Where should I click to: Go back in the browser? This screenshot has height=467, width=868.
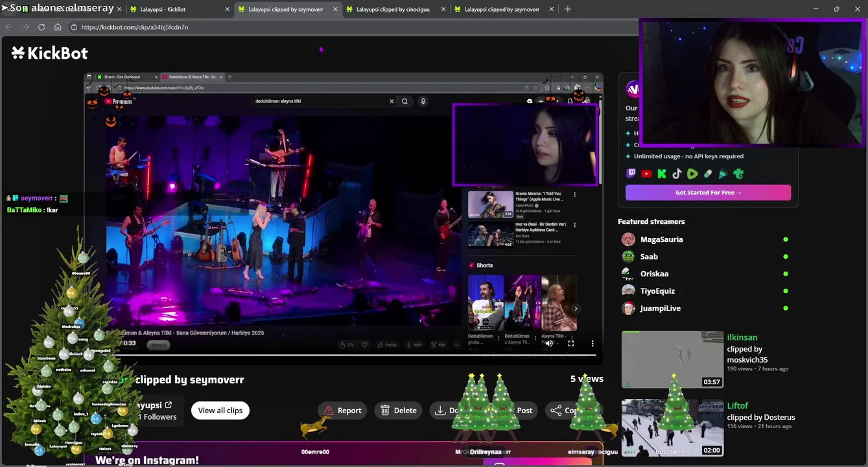(x=9, y=27)
